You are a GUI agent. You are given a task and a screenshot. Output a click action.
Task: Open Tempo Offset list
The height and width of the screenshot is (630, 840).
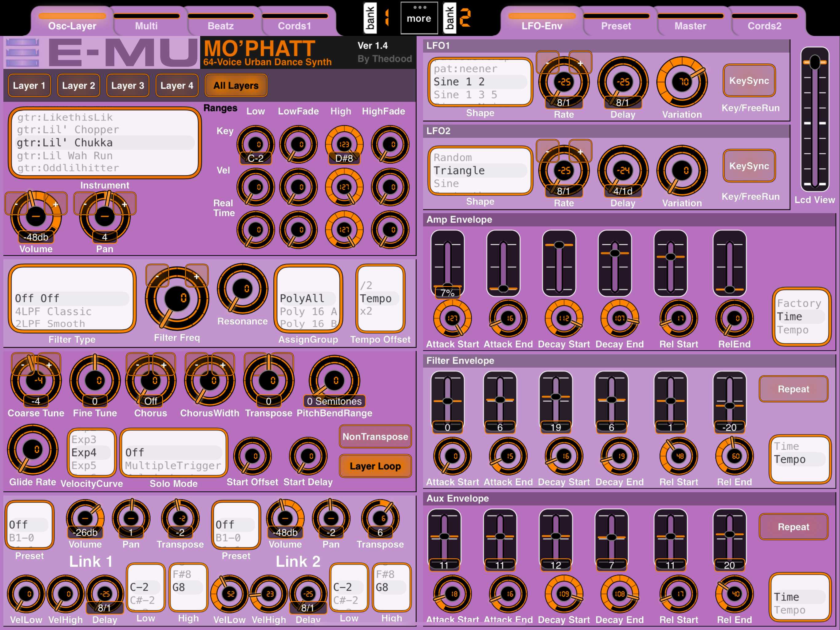[380, 299]
